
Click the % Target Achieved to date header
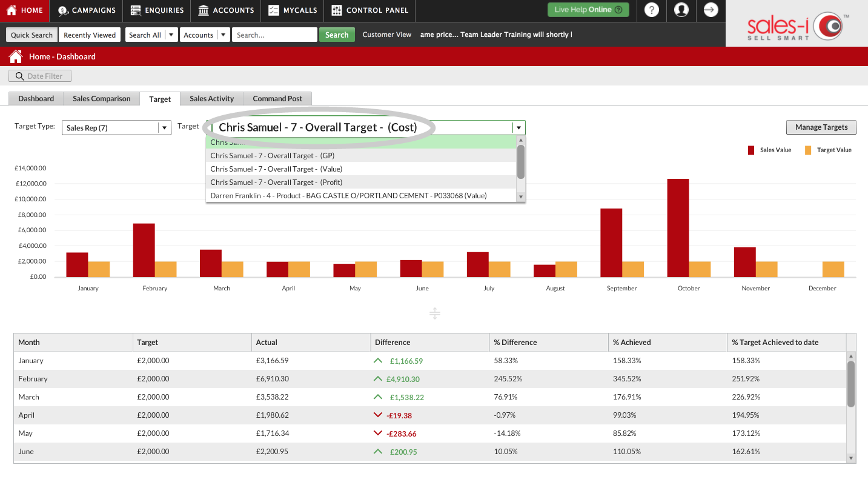tap(786, 342)
